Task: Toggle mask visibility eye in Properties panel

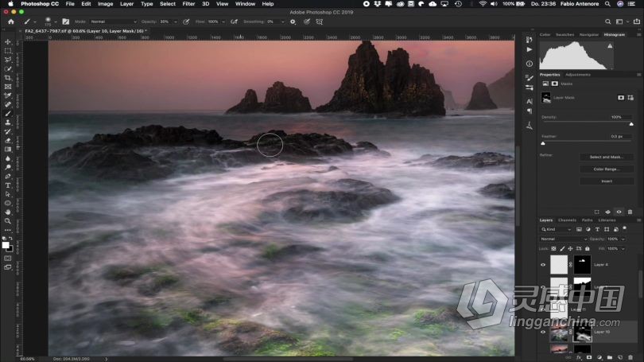Action: 619,212
